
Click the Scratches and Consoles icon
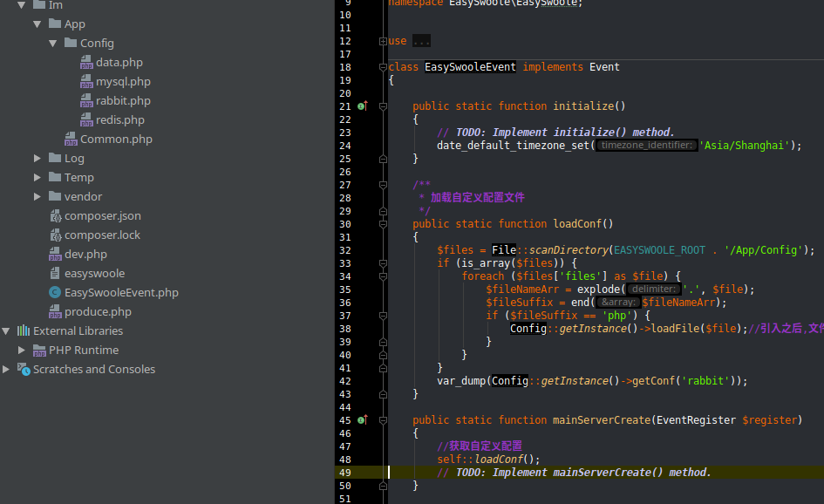pos(24,370)
